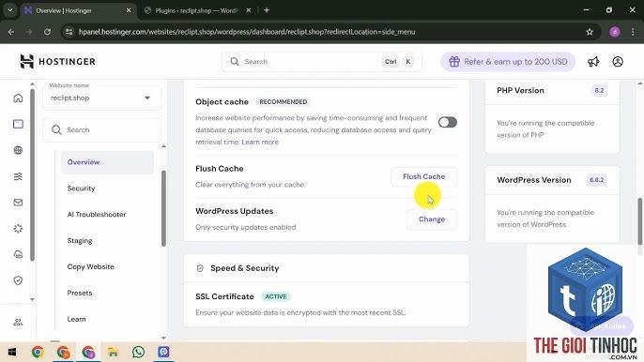
Task: Click the Only security updates enabled text
Action: [x=246, y=227]
